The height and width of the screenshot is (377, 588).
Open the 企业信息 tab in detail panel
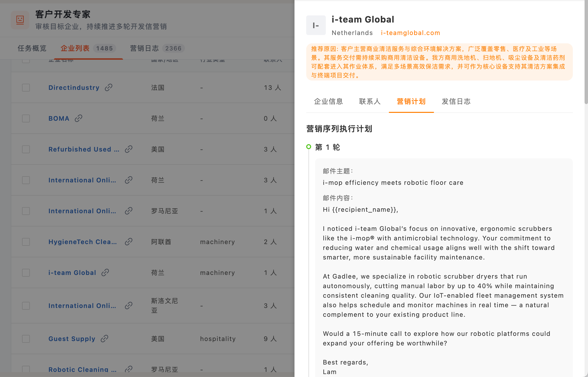tap(328, 101)
